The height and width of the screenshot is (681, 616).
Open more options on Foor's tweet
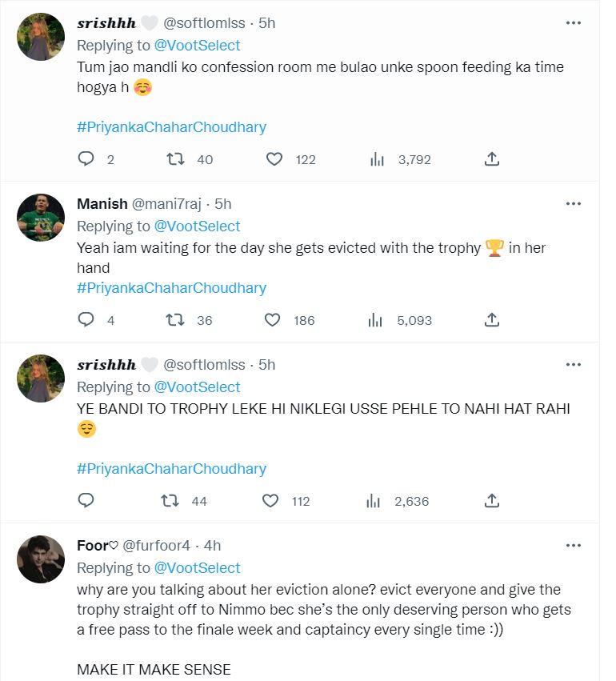pyautogui.click(x=573, y=545)
